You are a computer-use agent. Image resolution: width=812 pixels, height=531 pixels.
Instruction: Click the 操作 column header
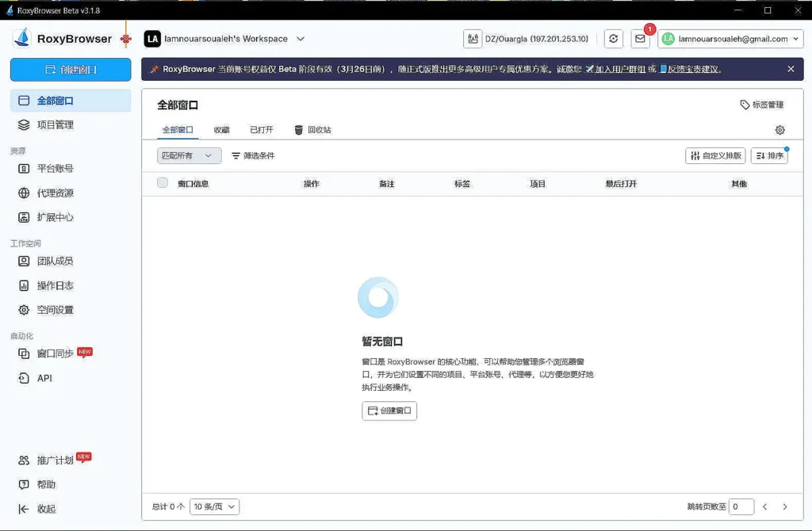pyautogui.click(x=311, y=184)
